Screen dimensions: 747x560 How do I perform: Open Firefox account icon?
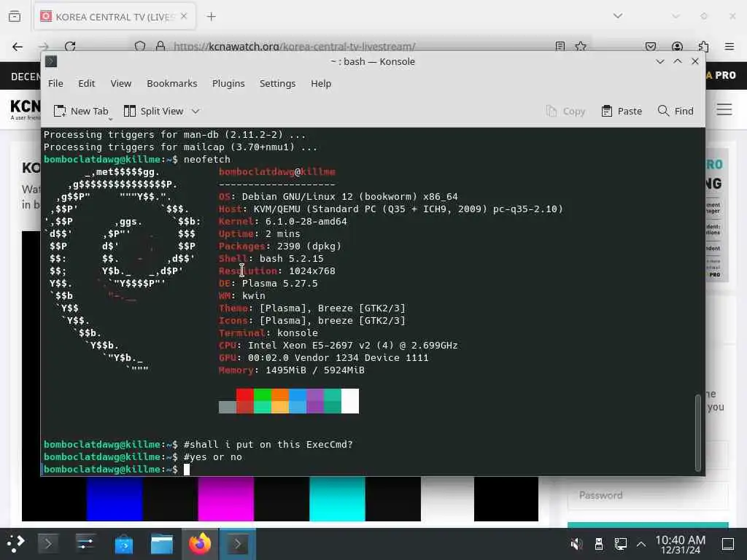pyautogui.click(x=677, y=47)
